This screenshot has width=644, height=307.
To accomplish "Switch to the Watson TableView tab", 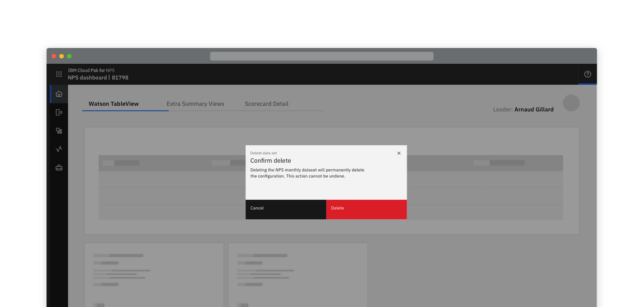I will pyautogui.click(x=113, y=104).
